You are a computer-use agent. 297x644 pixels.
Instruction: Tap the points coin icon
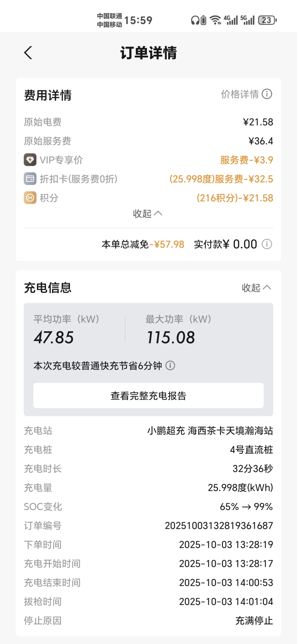[x=30, y=198]
